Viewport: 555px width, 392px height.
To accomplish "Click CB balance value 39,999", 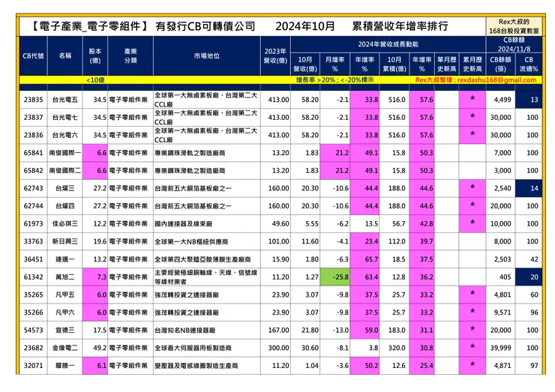I will pyautogui.click(x=500, y=348).
